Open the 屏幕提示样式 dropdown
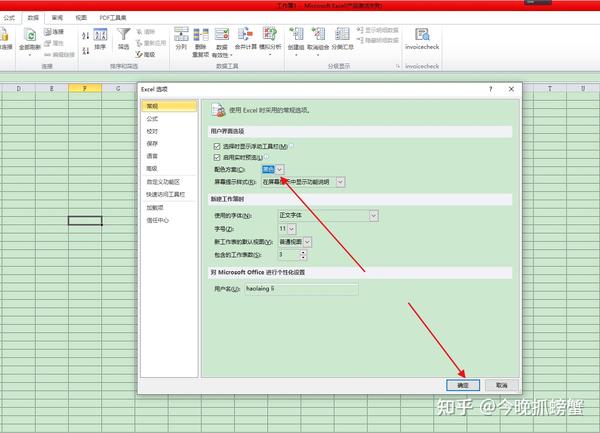 click(x=340, y=182)
